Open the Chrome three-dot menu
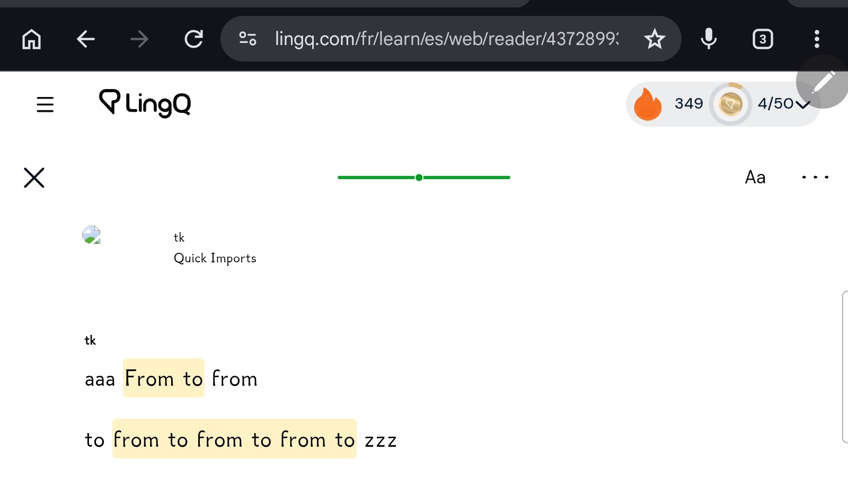Screen dimensions: 848x504 (817, 39)
